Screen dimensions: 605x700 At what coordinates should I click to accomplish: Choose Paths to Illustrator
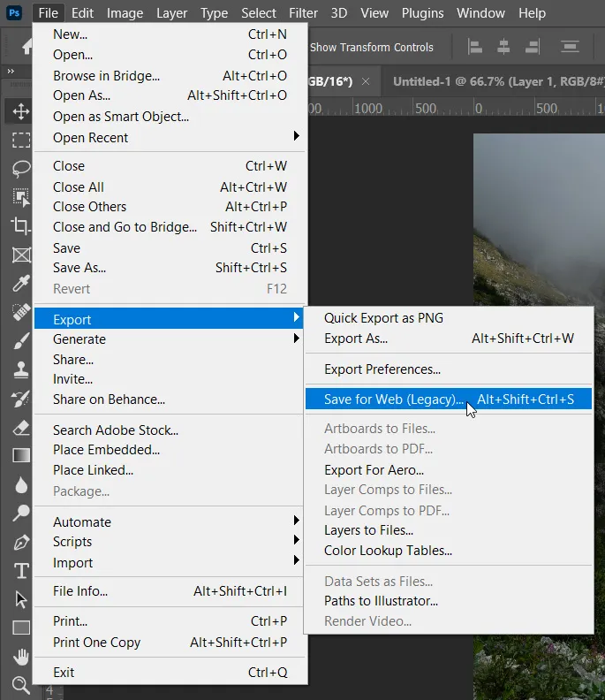tap(449, 601)
